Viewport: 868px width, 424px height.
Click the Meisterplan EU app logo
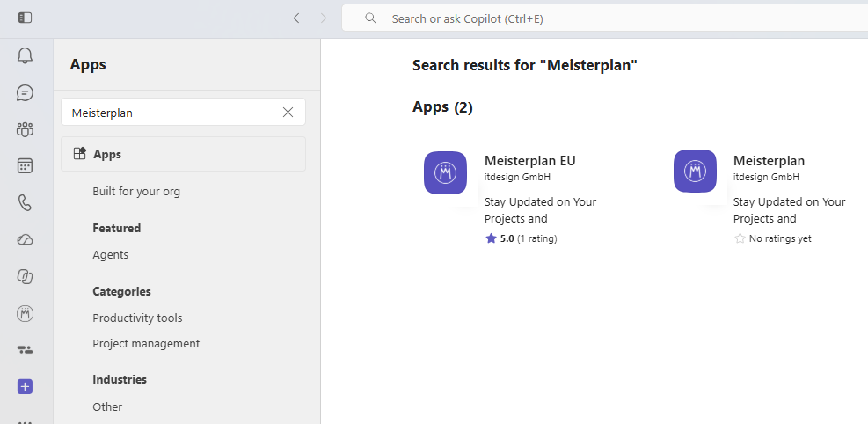click(446, 172)
